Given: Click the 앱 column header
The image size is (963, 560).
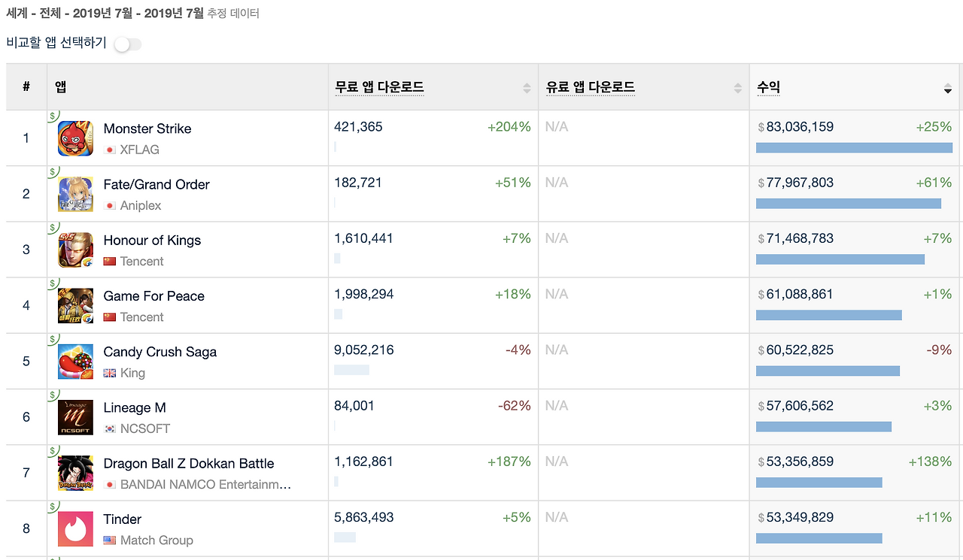Looking at the screenshot, I should point(61,87).
